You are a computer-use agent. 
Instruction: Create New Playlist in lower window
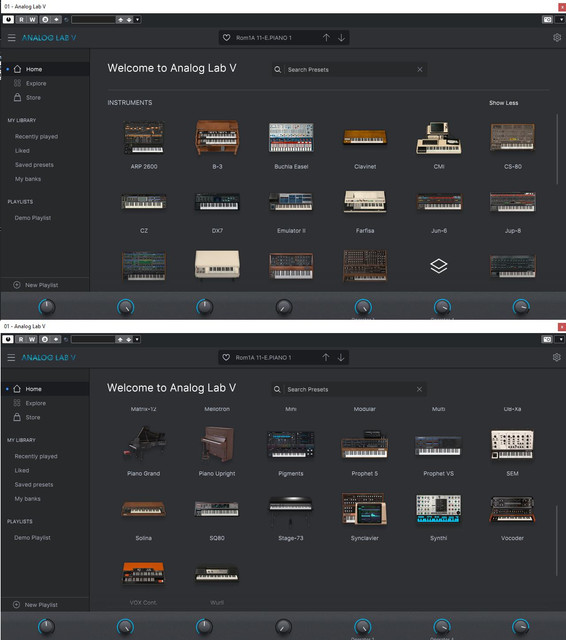[x=36, y=605]
